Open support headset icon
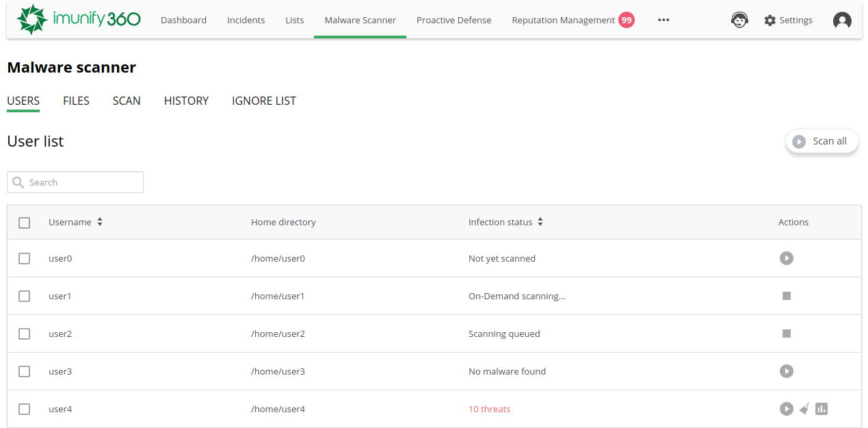 pos(739,20)
